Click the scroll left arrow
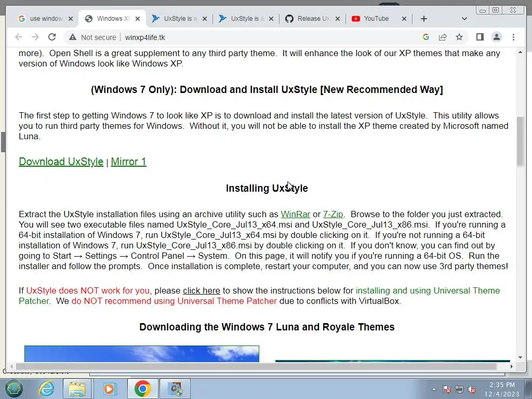 point(11,366)
